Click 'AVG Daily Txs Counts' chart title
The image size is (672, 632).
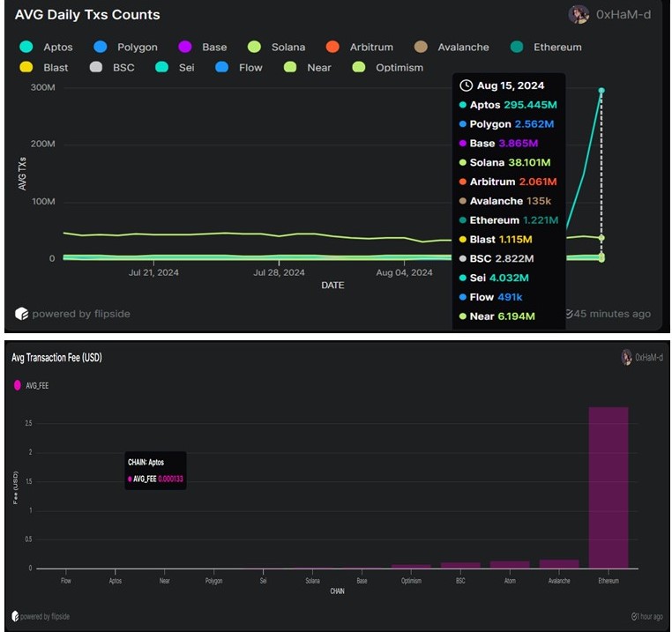pos(87,15)
